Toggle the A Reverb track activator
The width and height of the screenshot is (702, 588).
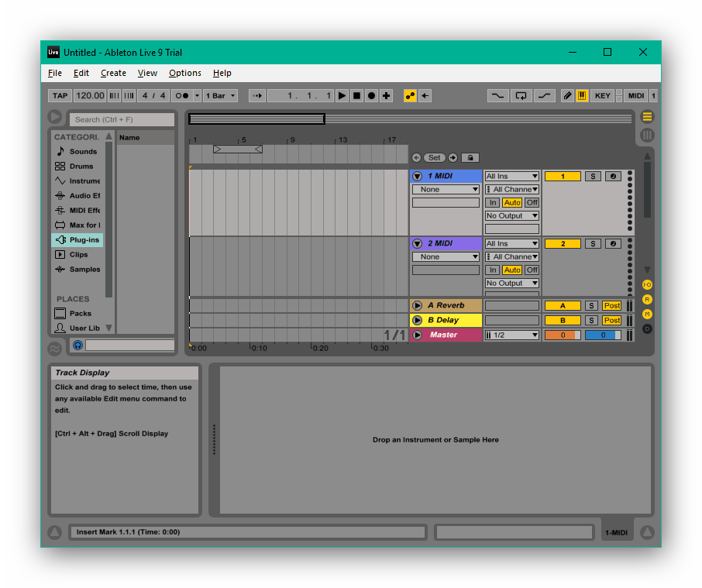[563, 306]
